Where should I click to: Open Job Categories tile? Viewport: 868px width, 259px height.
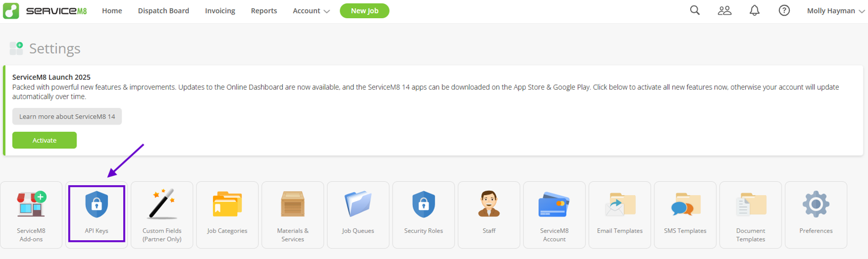click(x=227, y=215)
